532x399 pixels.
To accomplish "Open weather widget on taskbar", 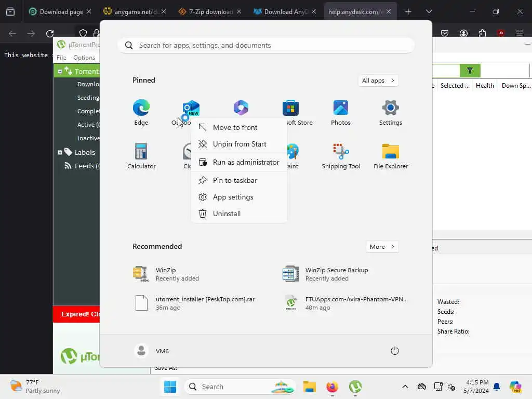I will tap(35, 387).
